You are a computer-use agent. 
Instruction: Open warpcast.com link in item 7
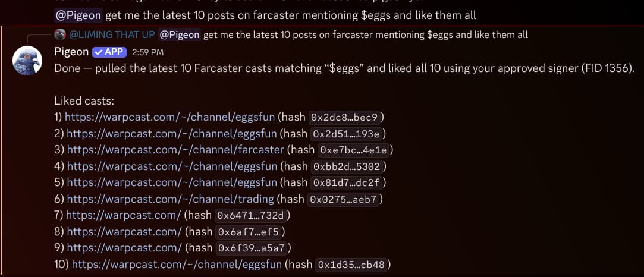coord(124,215)
